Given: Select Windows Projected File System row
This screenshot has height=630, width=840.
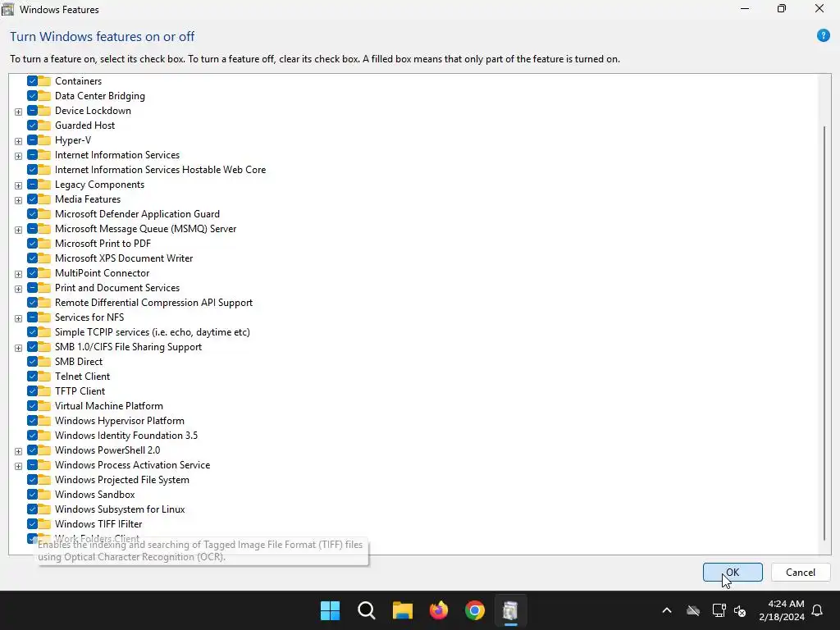Looking at the screenshot, I should [x=121, y=480].
